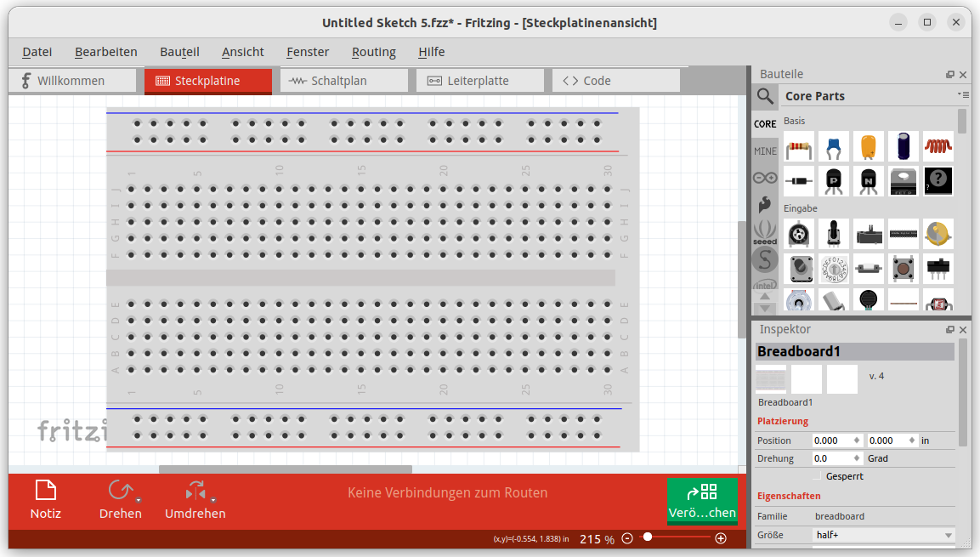
Task: Switch to the Willkommen tab
Action: click(x=72, y=81)
